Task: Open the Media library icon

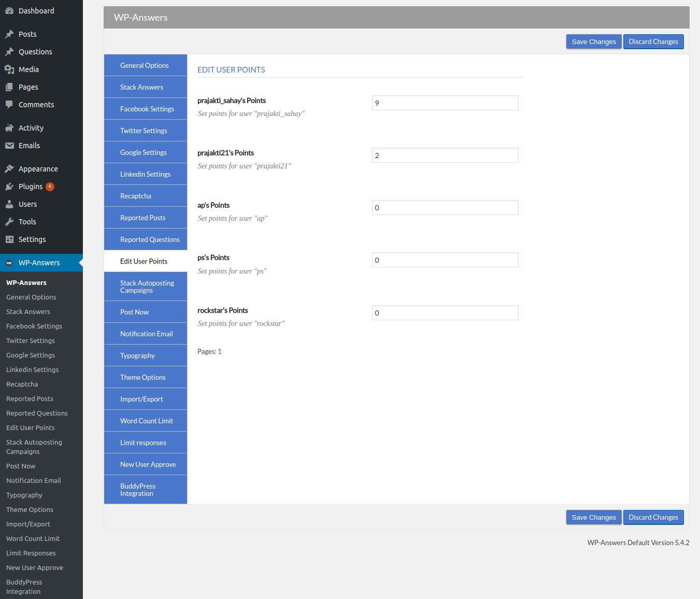Action: tap(9, 69)
